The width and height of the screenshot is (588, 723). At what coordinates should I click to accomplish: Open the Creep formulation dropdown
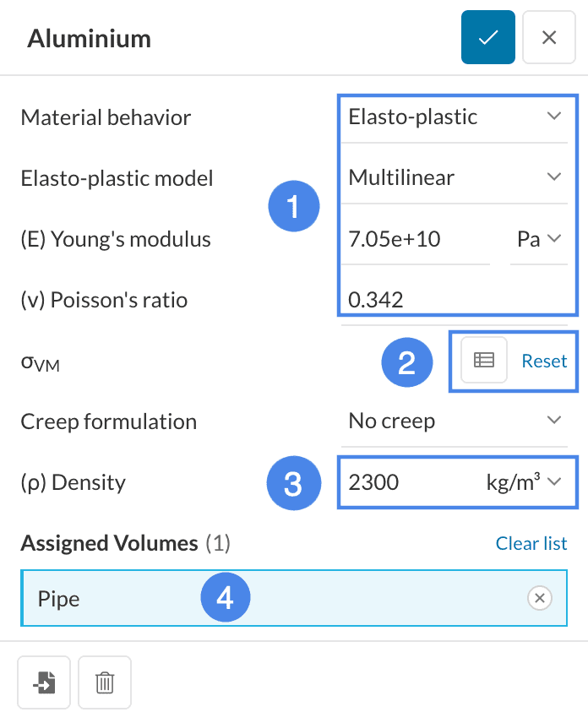(x=455, y=421)
